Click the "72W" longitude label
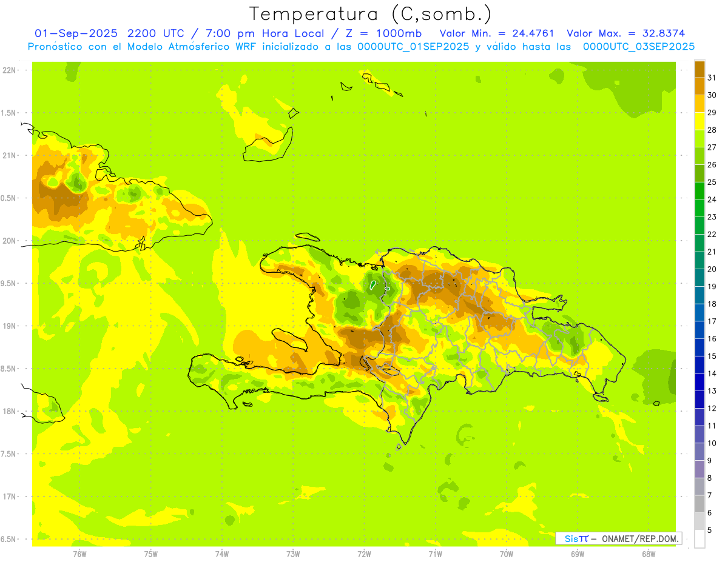The width and height of the screenshot is (728, 562). pyautogui.click(x=364, y=554)
